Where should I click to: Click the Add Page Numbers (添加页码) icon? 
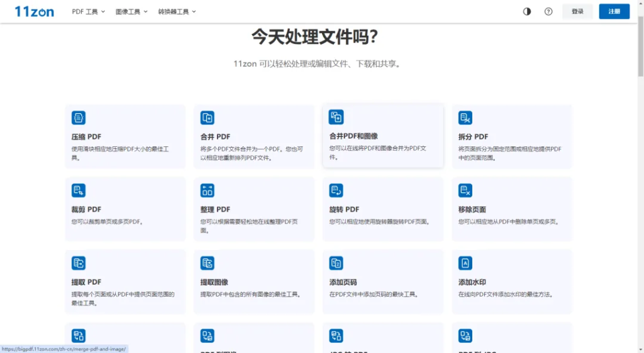pyautogui.click(x=336, y=263)
